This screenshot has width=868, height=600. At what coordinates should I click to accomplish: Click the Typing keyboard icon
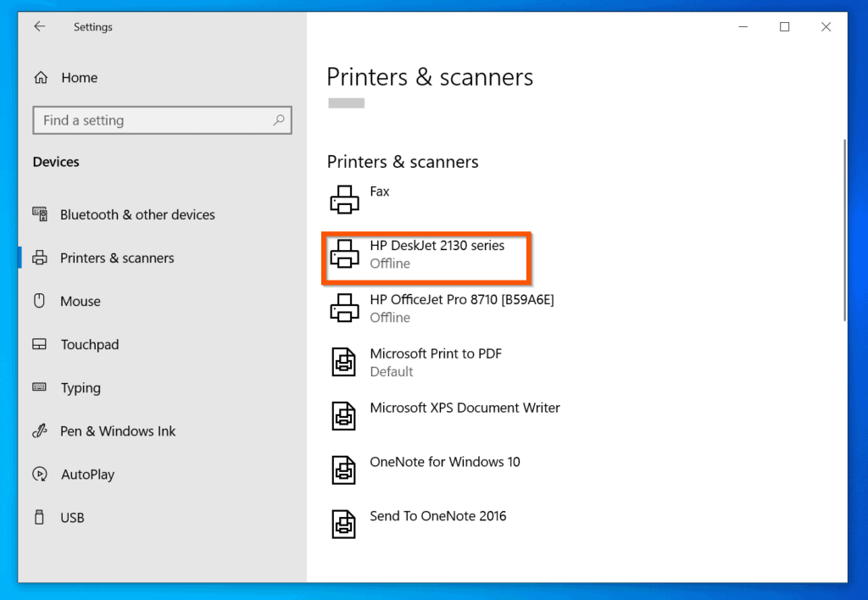click(x=39, y=387)
